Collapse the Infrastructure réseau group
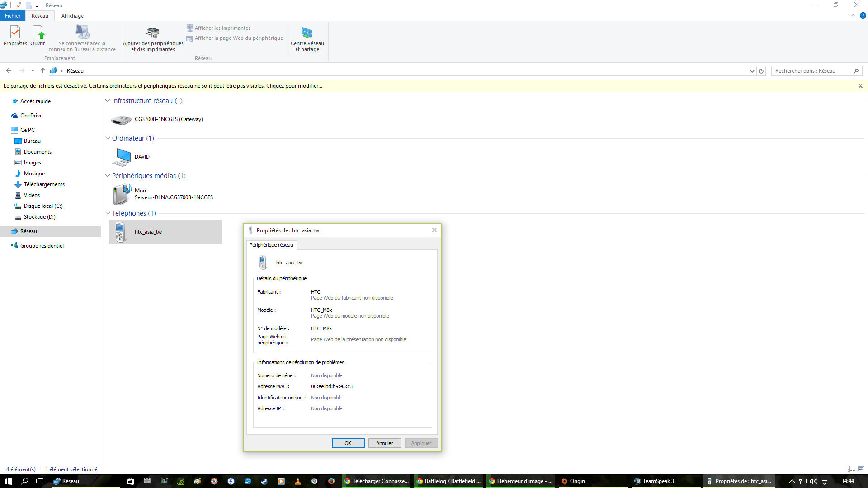The image size is (868, 488). click(x=108, y=101)
